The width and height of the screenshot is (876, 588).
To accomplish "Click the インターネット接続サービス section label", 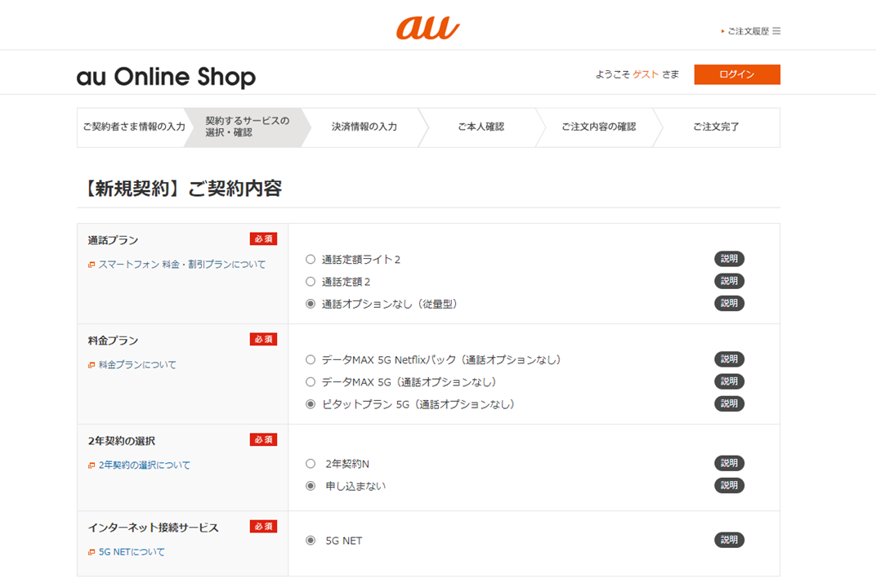I will click(x=153, y=528).
